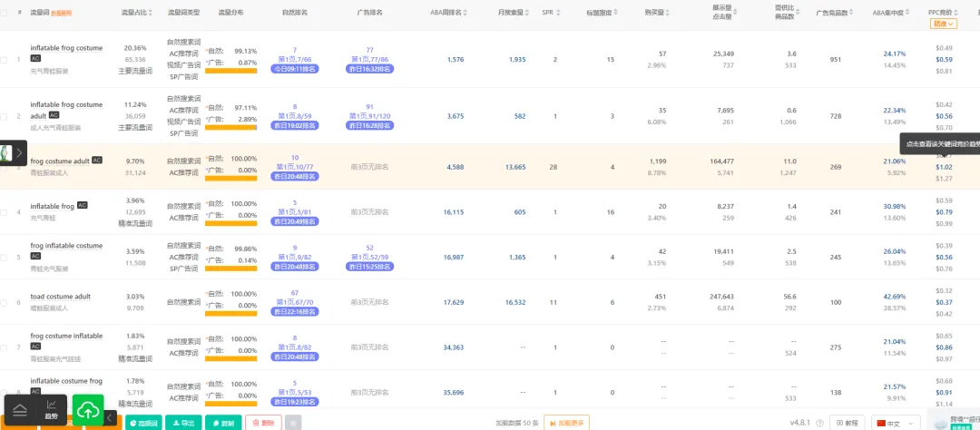Open the 中文 language dropdown
The width and height of the screenshot is (980, 430).
pos(897,423)
